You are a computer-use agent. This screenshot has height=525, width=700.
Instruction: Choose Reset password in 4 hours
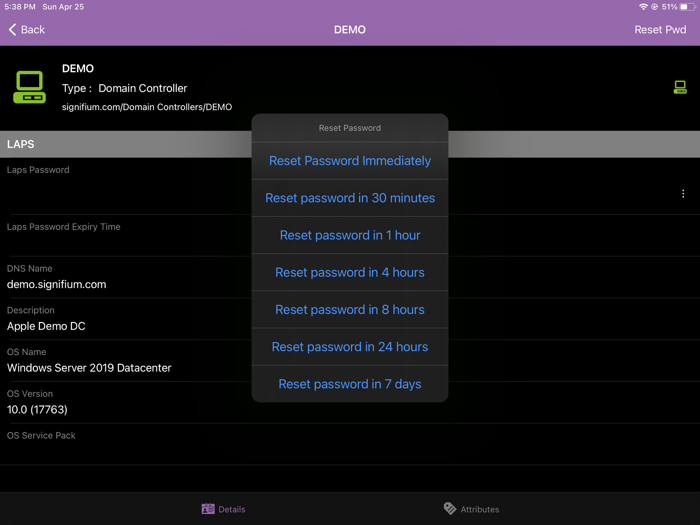[x=350, y=272]
